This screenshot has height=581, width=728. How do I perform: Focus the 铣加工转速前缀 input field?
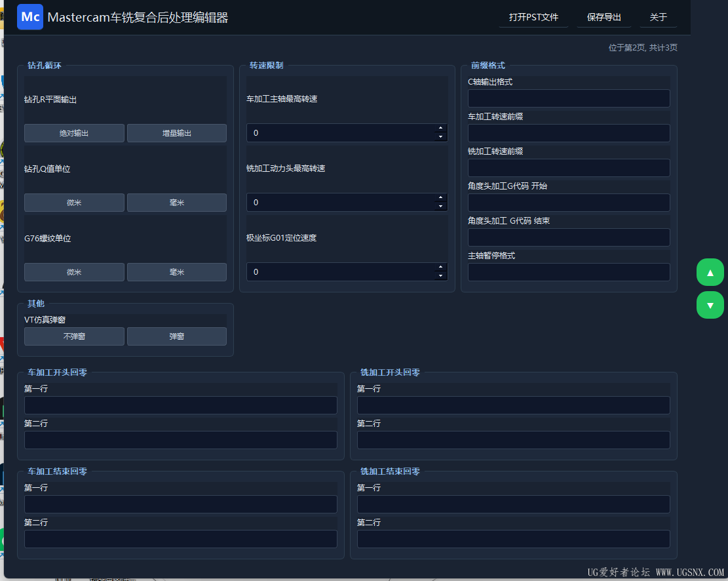569,168
